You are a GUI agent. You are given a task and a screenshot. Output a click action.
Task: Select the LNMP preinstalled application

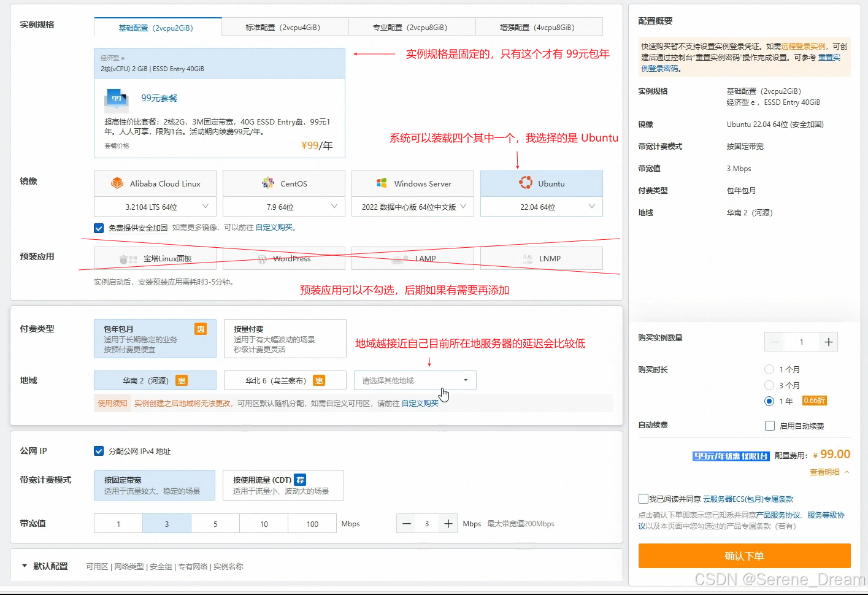click(x=542, y=258)
